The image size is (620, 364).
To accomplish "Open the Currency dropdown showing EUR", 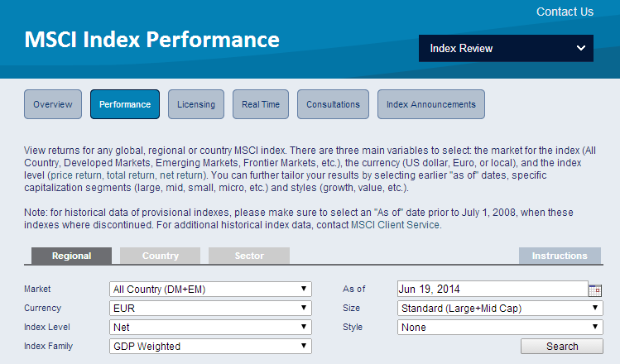I will point(210,308).
